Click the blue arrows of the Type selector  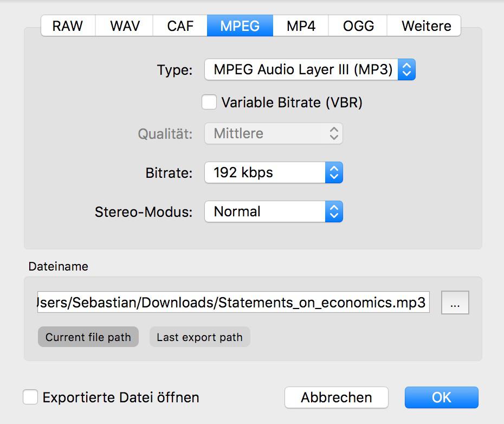[x=406, y=69]
